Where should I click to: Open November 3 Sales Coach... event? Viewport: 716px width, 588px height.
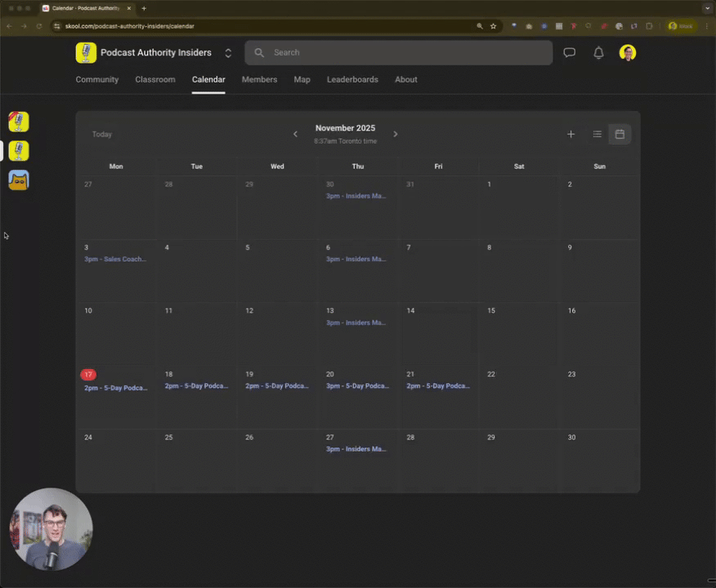pos(115,259)
